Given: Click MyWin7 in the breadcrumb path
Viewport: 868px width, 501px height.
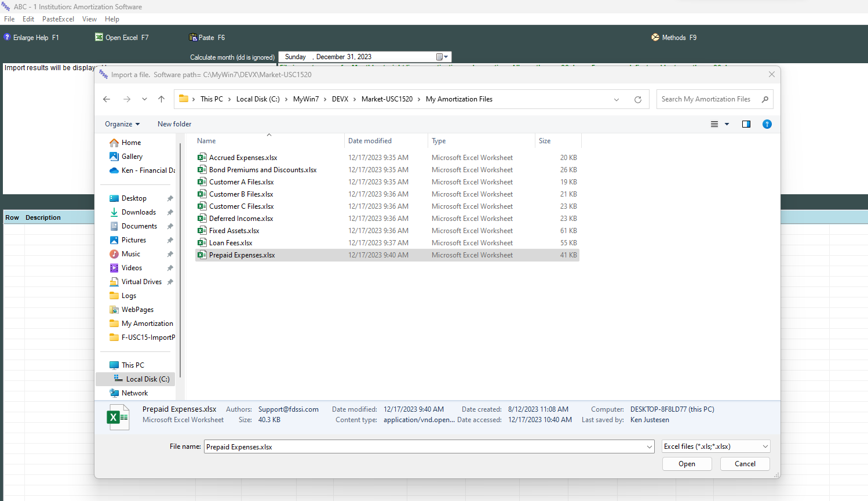Looking at the screenshot, I should [306, 99].
